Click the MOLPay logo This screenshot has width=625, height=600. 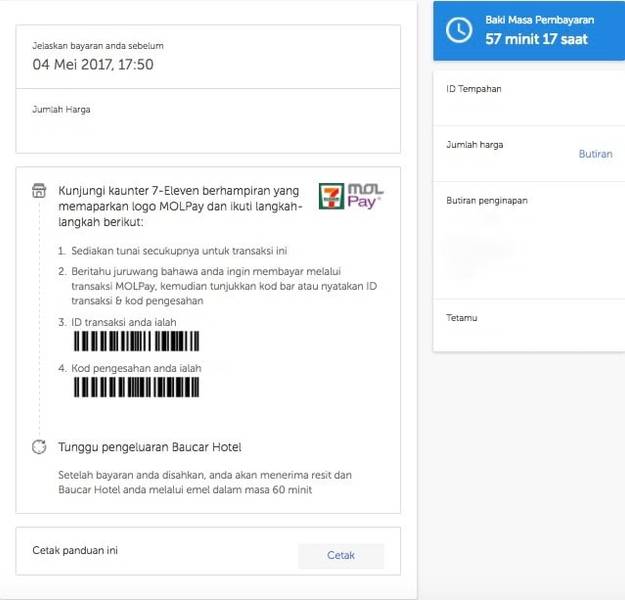365,196
